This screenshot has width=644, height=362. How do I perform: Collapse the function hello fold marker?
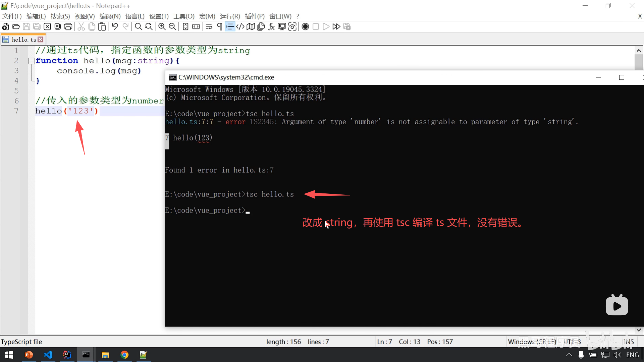[32, 61]
